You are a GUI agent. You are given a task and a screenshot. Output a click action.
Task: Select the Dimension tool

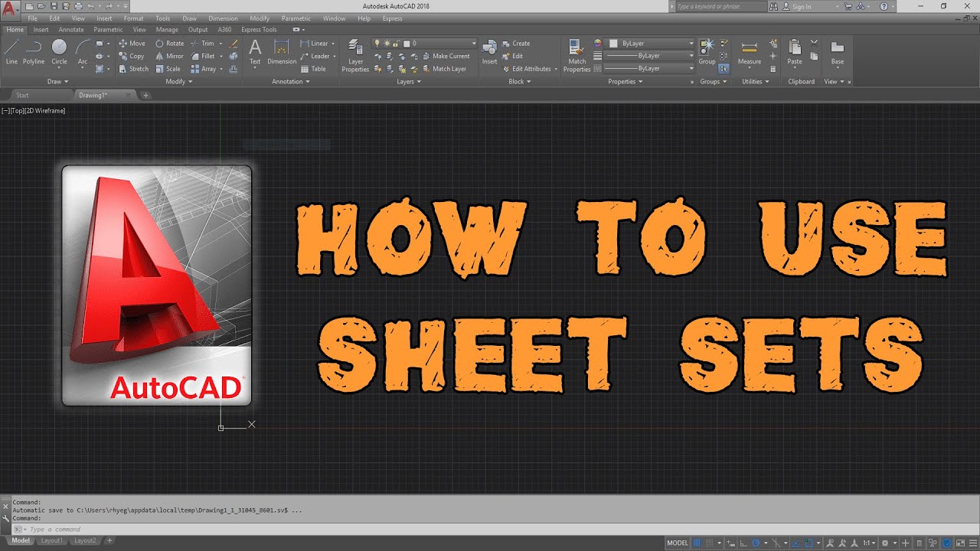coord(282,52)
